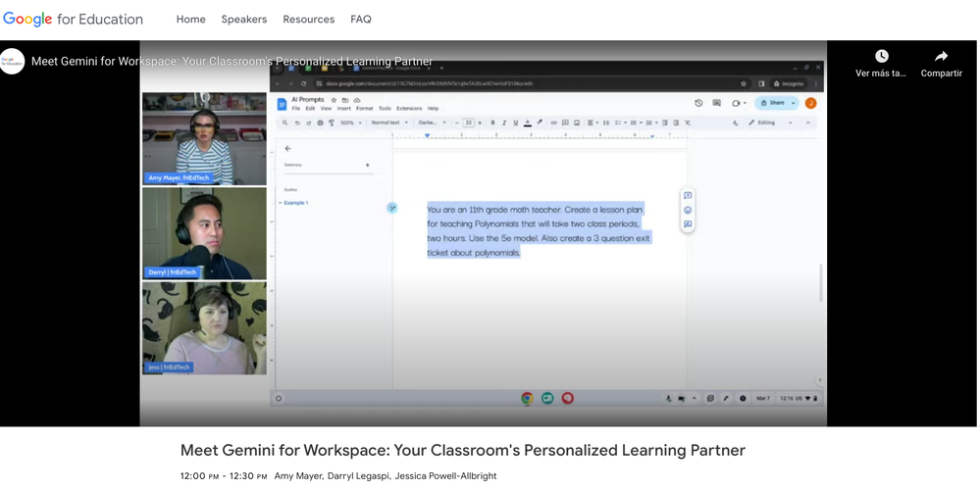Toggle underline formatting
Screen dimensions: 980x490
[x=516, y=122]
